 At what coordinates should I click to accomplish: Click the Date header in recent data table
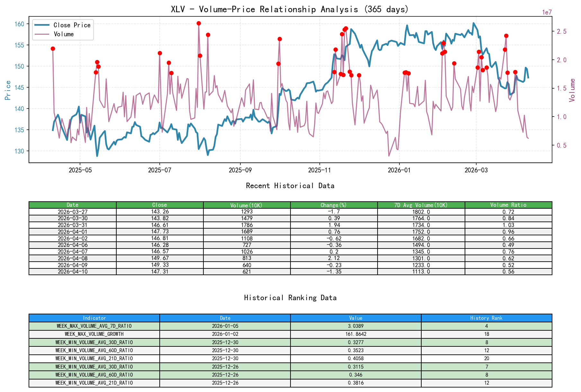[73, 205]
